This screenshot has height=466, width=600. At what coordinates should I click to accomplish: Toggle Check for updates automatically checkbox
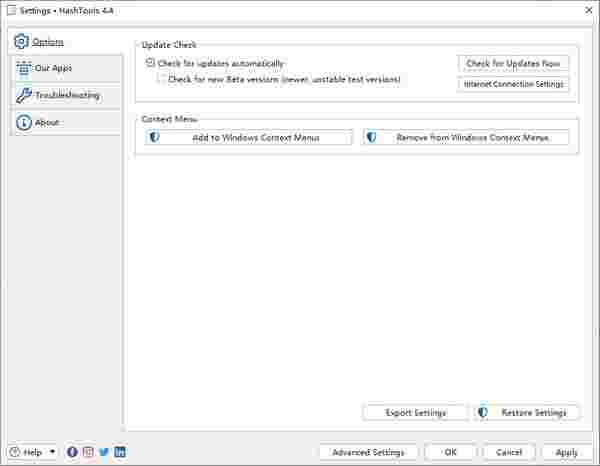point(150,62)
